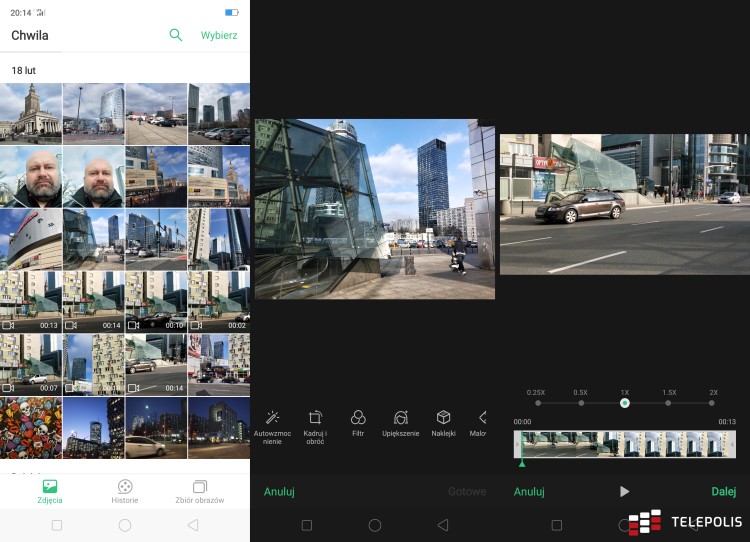Viewport: 750px width, 542px height.
Task: Set playback speed to 0.25X
Action: [537, 403]
